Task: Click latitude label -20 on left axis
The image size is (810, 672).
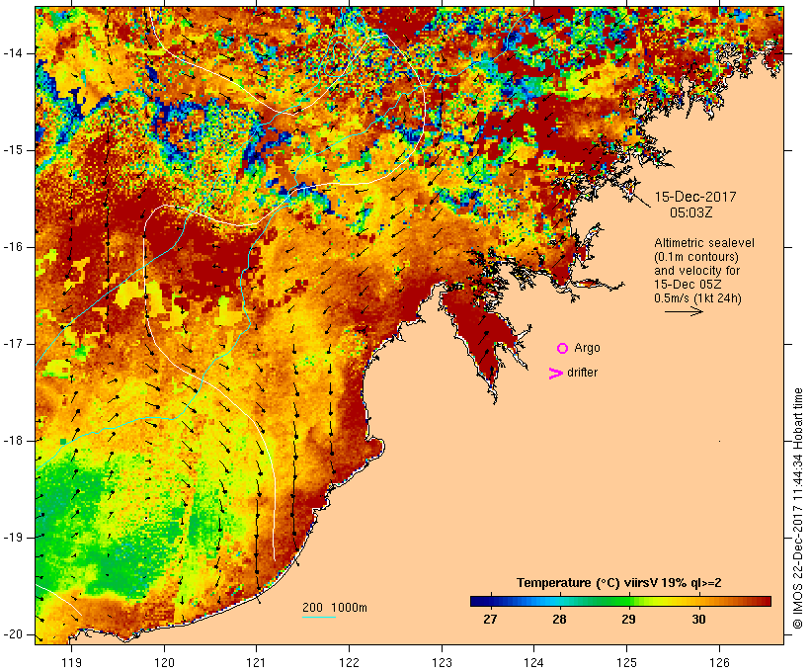Action: [x=13, y=634]
